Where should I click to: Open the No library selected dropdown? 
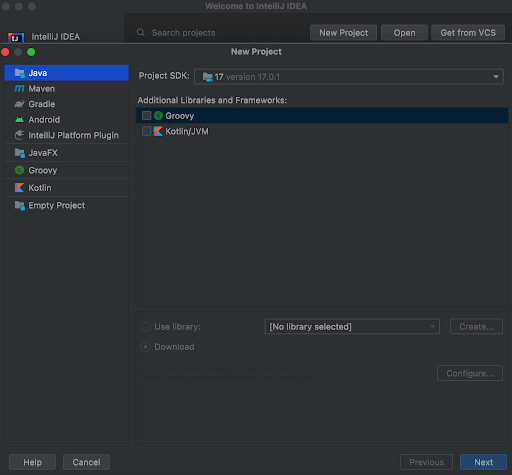[x=352, y=327]
